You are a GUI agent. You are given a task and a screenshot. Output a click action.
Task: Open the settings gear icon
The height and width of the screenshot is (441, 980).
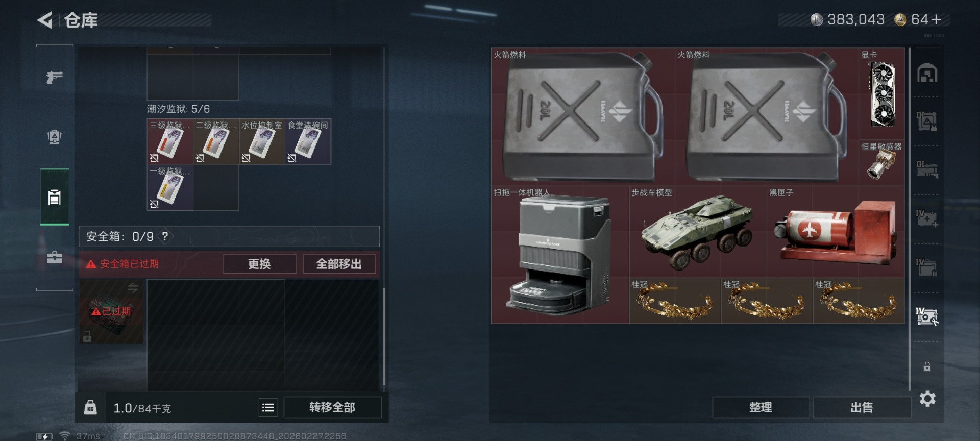pos(927,399)
